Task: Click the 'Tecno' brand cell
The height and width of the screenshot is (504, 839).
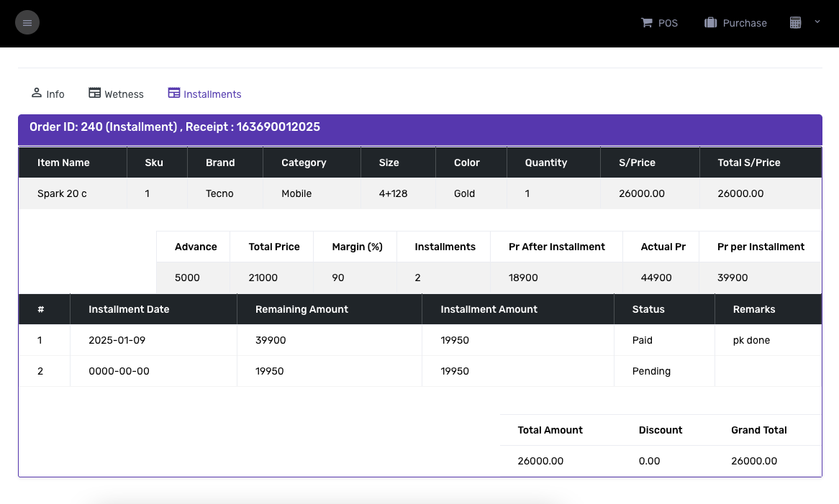Action: pyautogui.click(x=225, y=193)
